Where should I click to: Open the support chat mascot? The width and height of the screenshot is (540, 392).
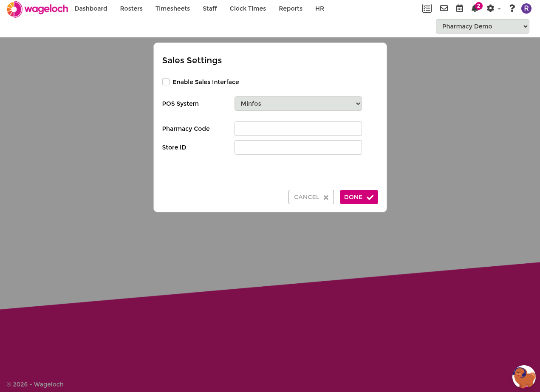524,377
